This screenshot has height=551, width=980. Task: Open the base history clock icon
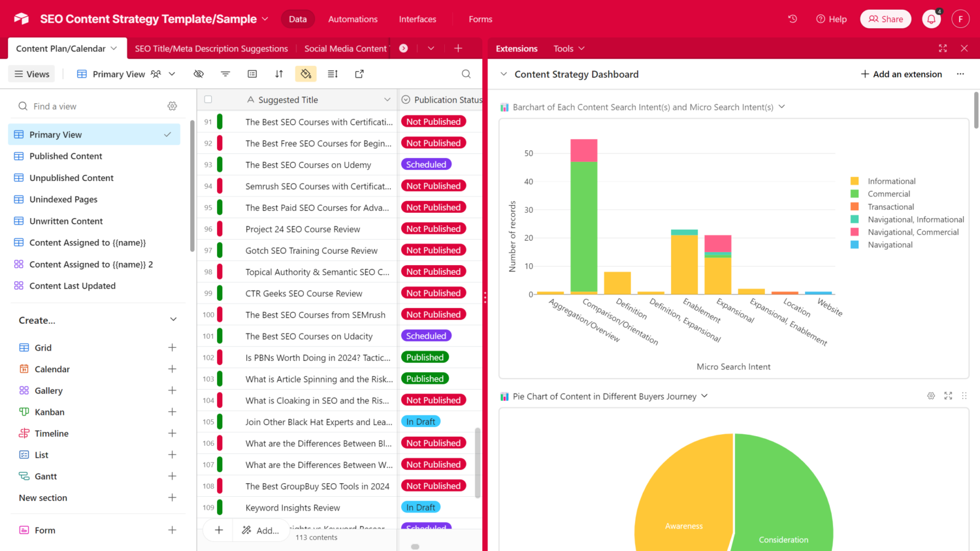(792, 19)
